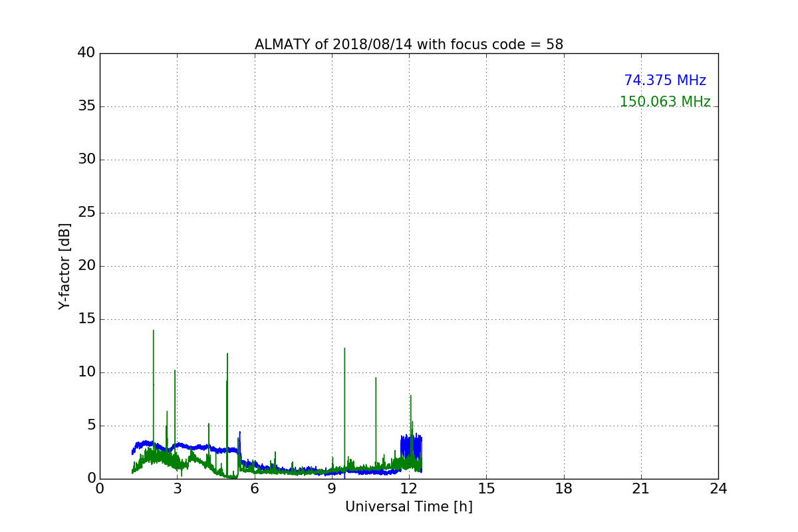
Task: Click the x-axis tick label 12
Action: coord(409,489)
